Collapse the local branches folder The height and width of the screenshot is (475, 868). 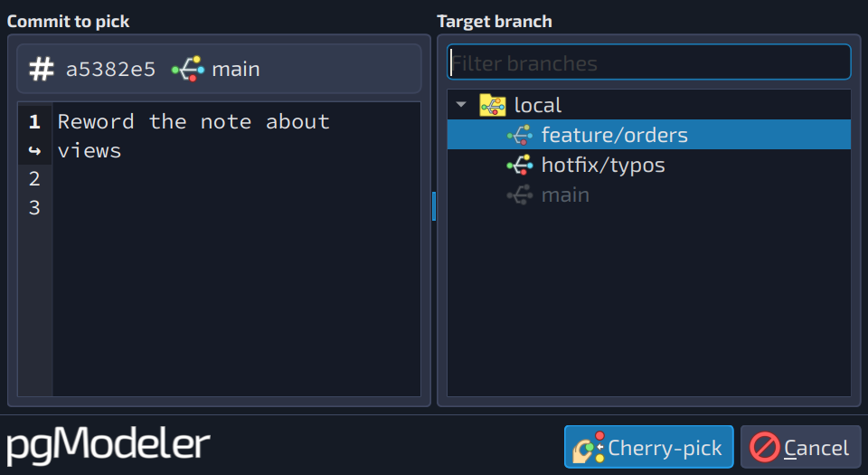coord(461,104)
